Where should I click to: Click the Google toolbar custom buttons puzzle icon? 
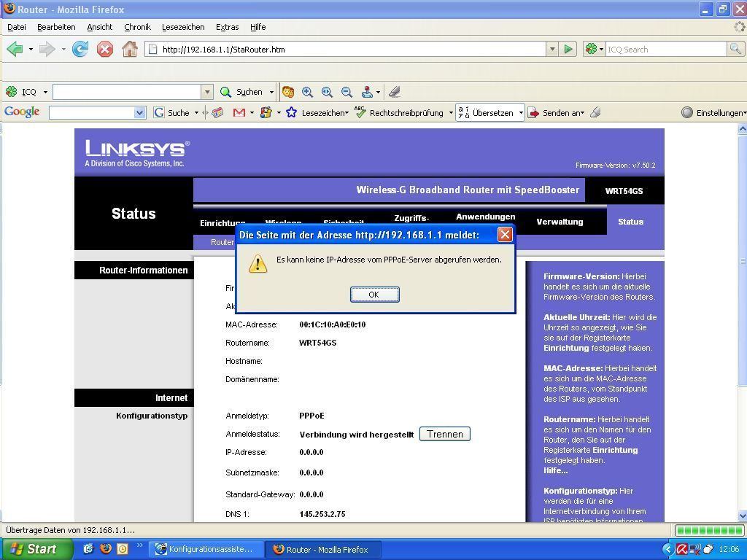[x=266, y=112]
